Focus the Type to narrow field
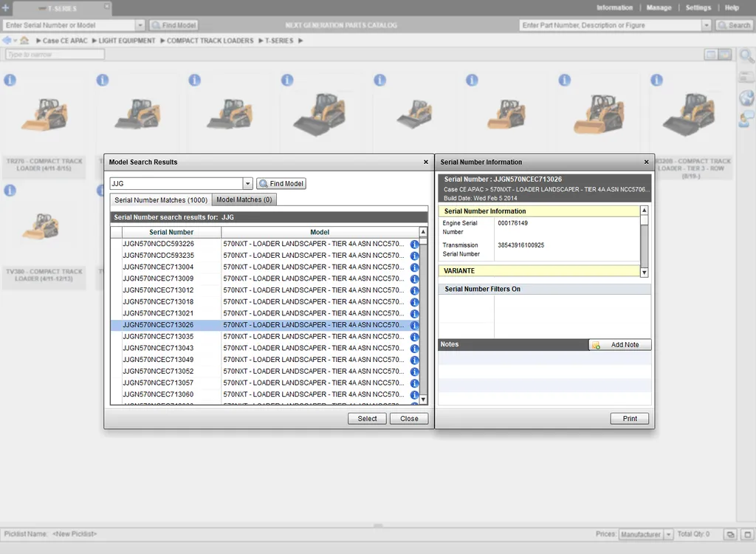Image resolution: width=756 pixels, height=554 pixels. [55, 55]
